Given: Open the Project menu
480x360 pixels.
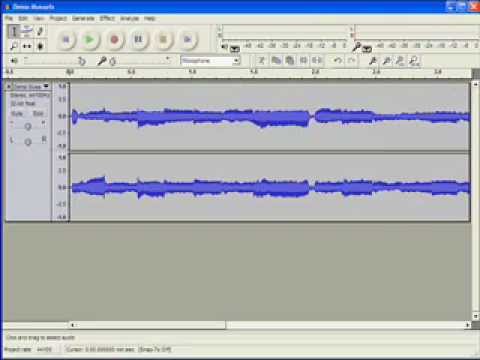Looking at the screenshot, I should (58, 18).
